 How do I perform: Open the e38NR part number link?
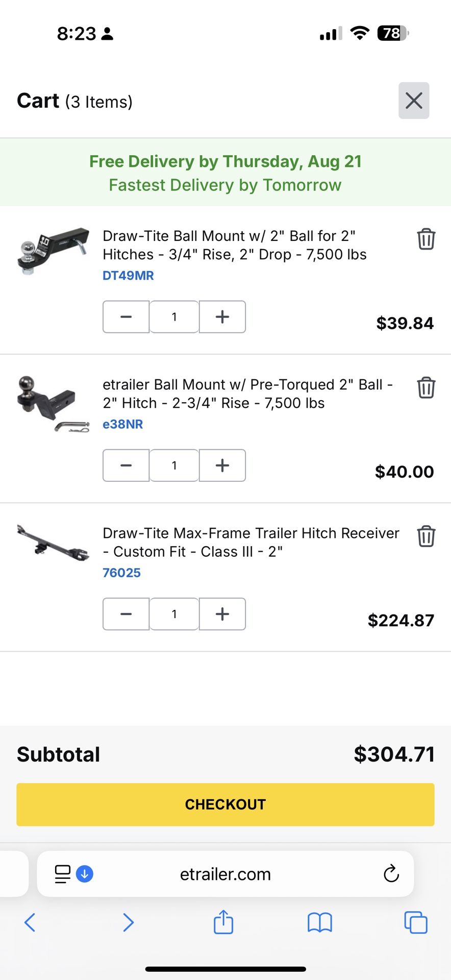pos(123,424)
